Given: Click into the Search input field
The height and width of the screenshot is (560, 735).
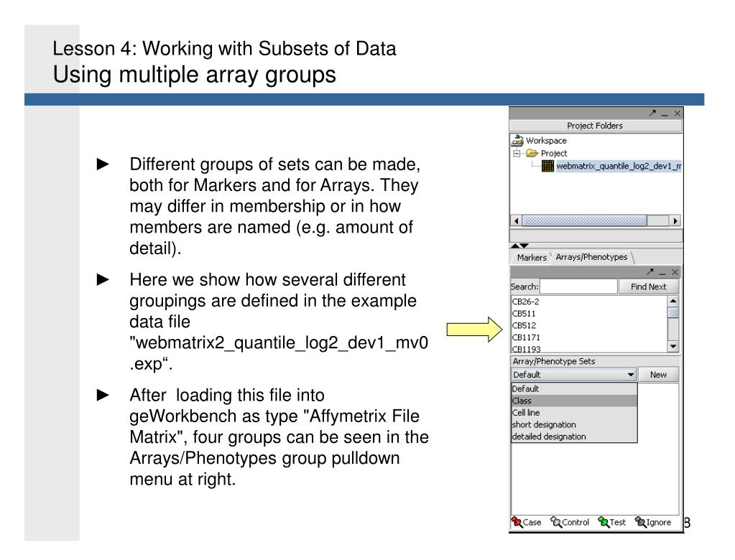Looking at the screenshot, I should point(578,286).
